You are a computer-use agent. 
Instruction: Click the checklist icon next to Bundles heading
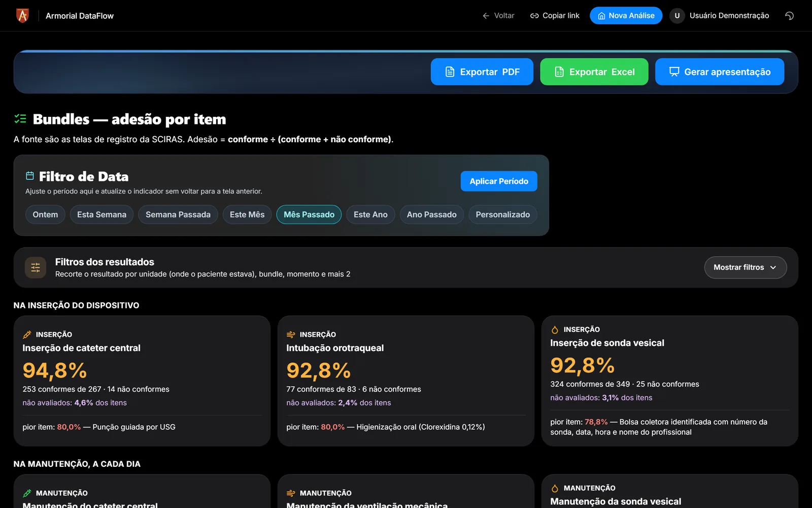pos(20,119)
